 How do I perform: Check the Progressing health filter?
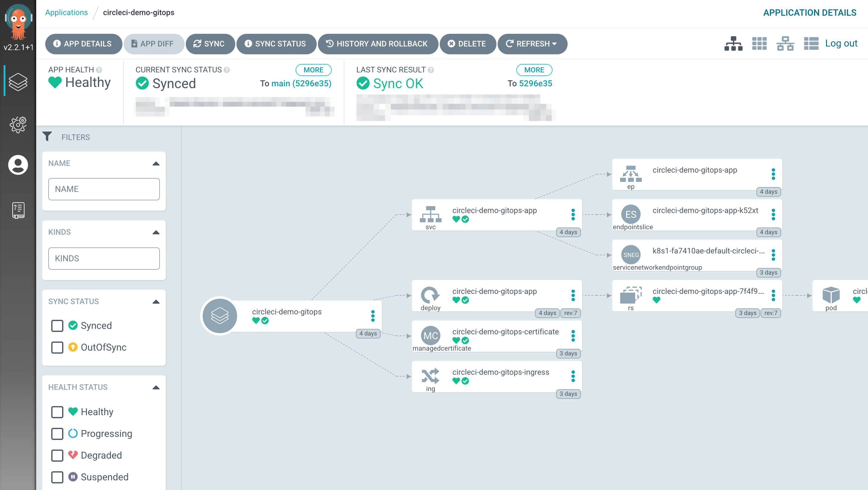pyautogui.click(x=57, y=434)
